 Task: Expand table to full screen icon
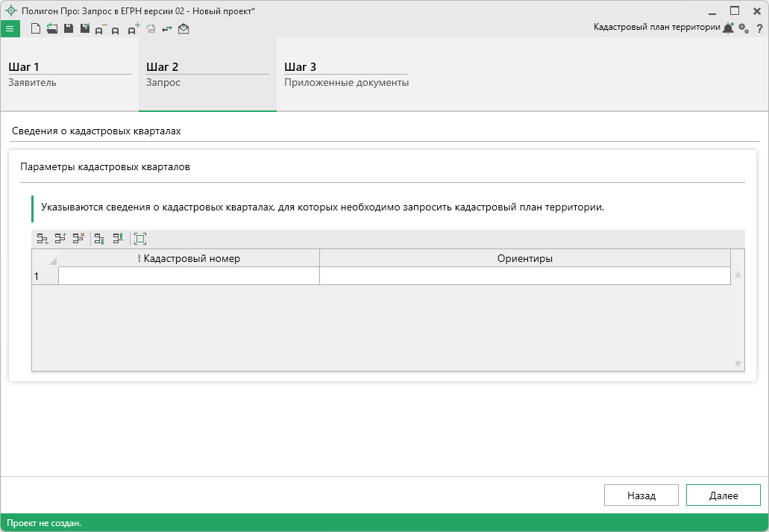click(139, 239)
